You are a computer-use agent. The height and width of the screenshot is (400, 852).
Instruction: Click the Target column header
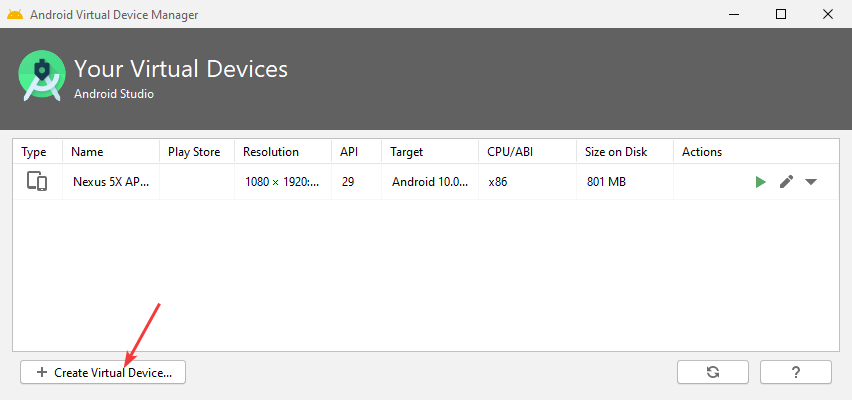pos(407,152)
